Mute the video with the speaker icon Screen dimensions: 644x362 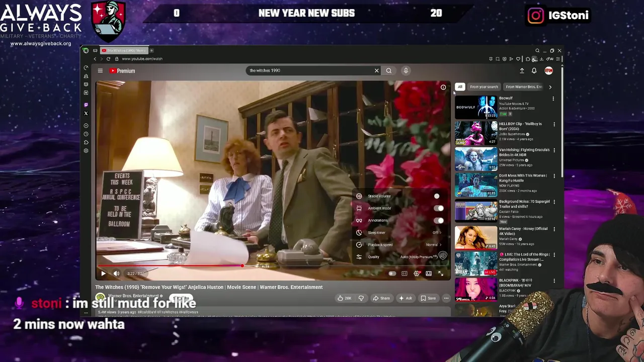click(x=116, y=274)
